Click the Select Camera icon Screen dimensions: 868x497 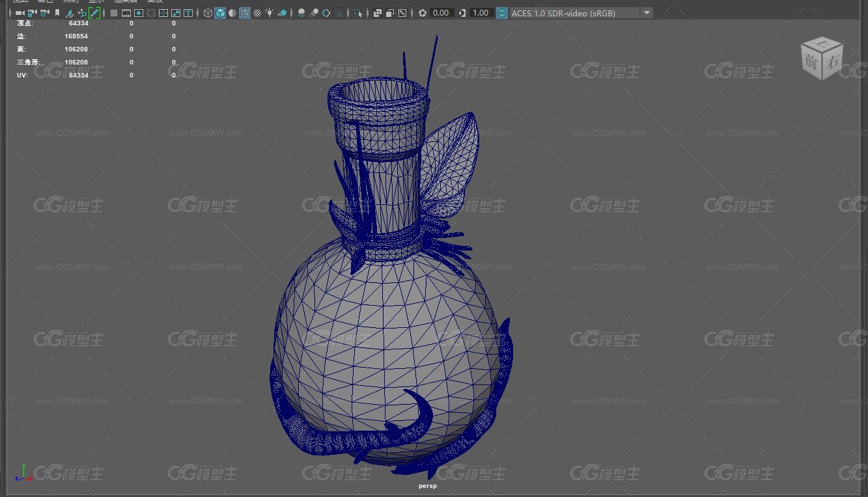click(20, 13)
